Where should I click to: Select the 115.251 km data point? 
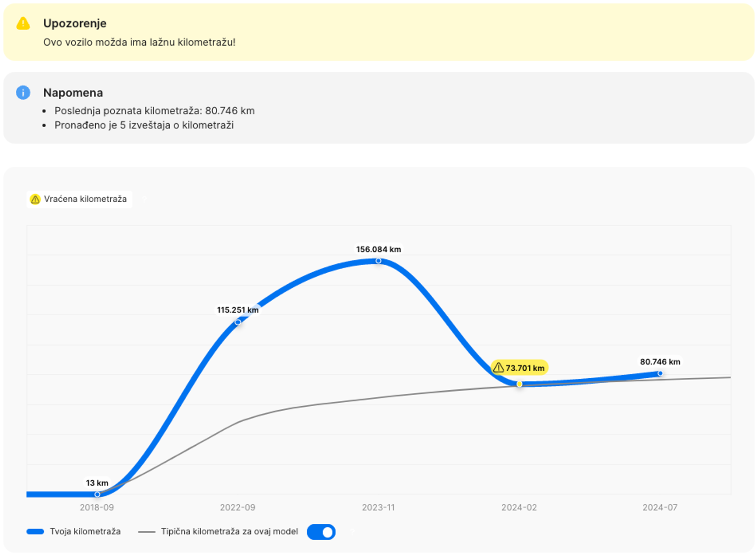tap(238, 322)
